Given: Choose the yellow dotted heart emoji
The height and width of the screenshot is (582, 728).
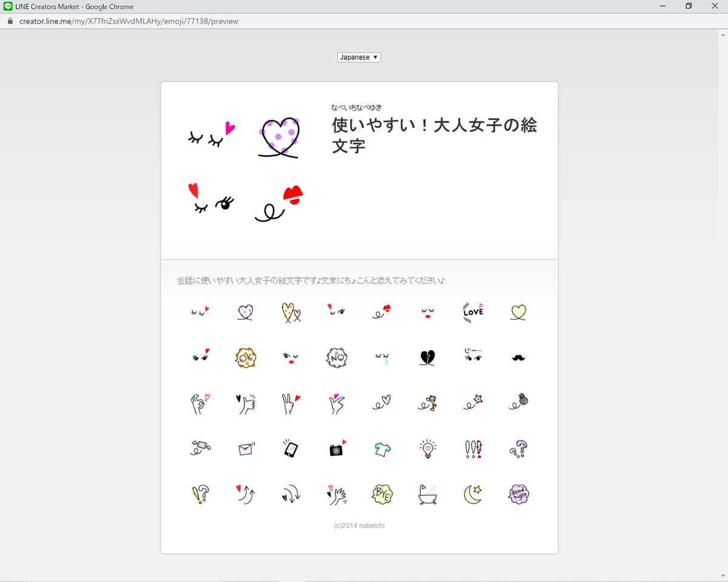Looking at the screenshot, I should 518,312.
